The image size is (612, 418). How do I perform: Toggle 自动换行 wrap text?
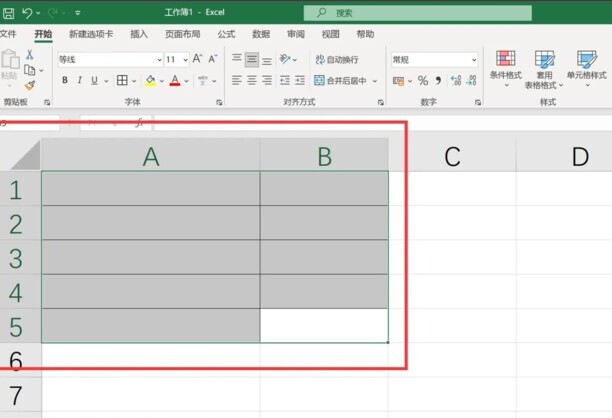click(337, 60)
